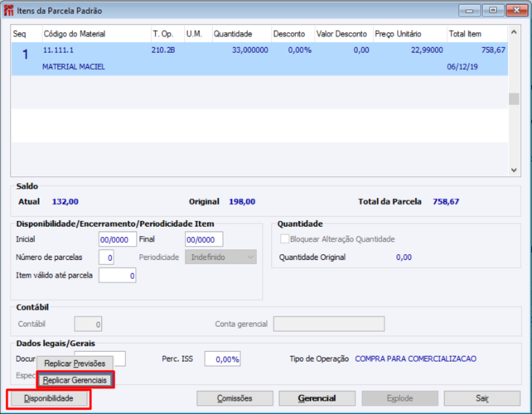532x414 pixels.
Task: Click Código do Material column header
Action: [96, 34]
